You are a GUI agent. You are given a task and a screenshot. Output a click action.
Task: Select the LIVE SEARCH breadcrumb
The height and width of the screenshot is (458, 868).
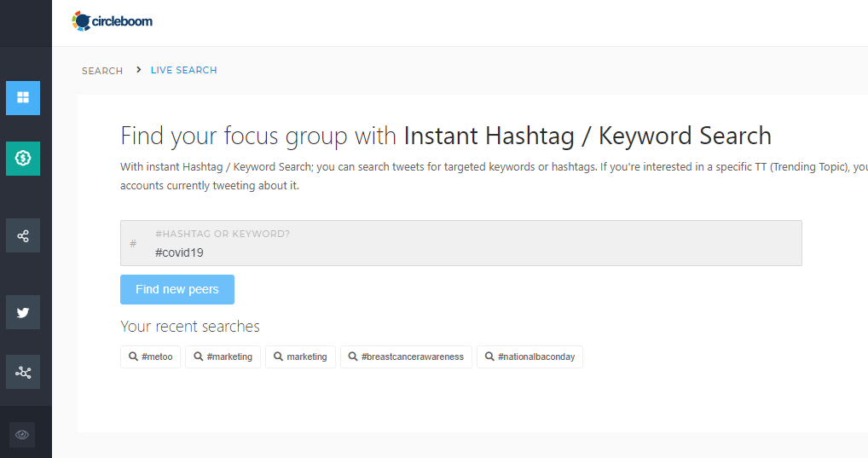click(x=184, y=70)
